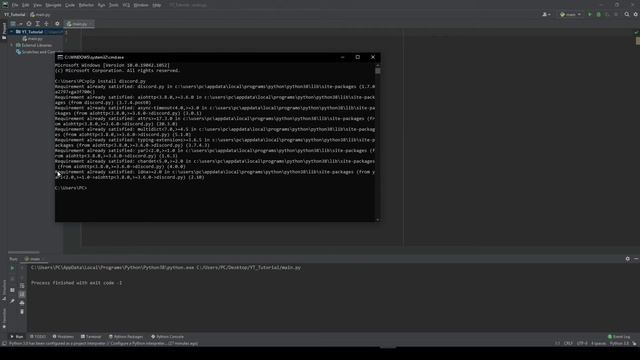Collapse the YT_Tutorial project folder
The width and height of the screenshot is (640, 360).
click(12, 31)
